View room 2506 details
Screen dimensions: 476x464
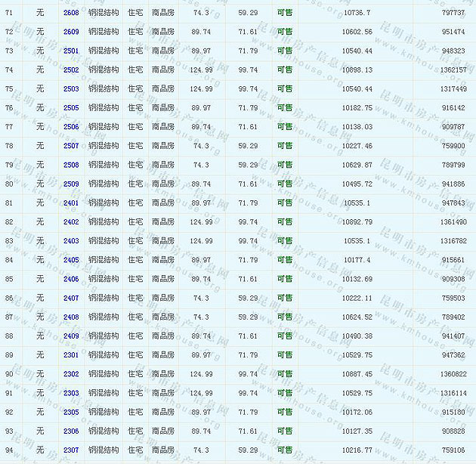[71, 127]
